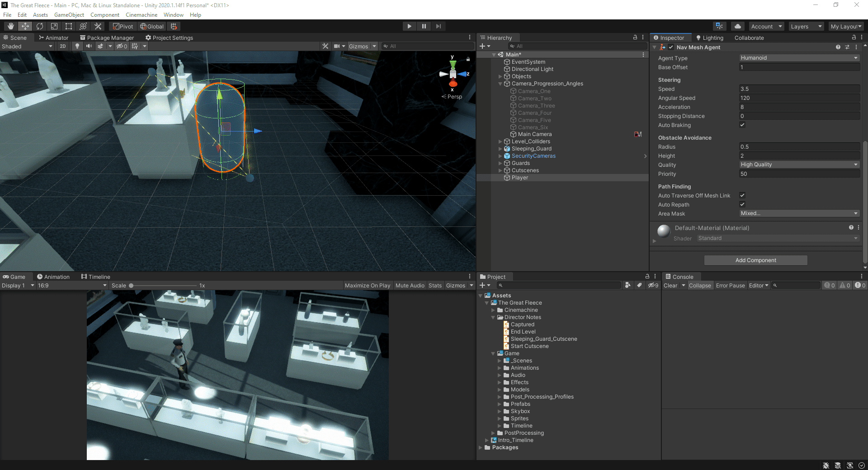Click the Pause button
This screenshot has height=470, width=868.
click(424, 26)
